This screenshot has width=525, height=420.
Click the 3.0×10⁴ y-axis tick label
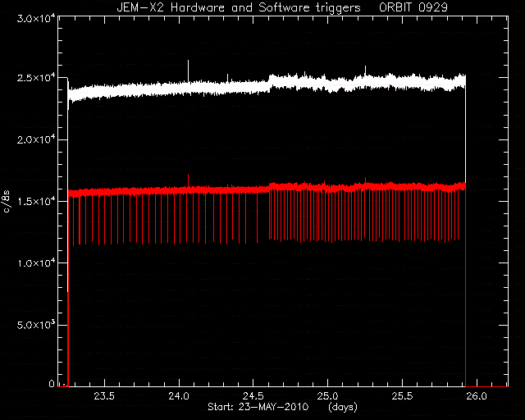[x=36, y=18]
